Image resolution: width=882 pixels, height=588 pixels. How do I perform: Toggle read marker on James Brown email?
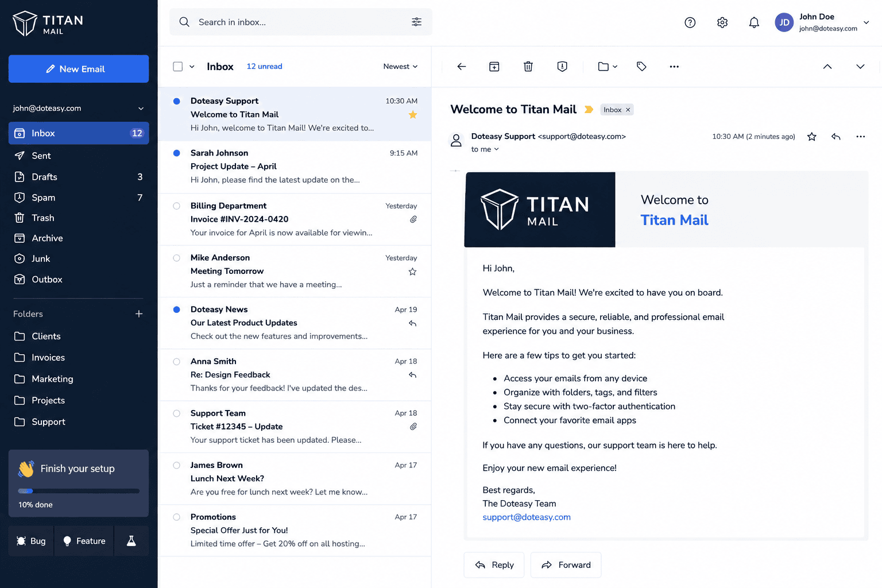177,465
